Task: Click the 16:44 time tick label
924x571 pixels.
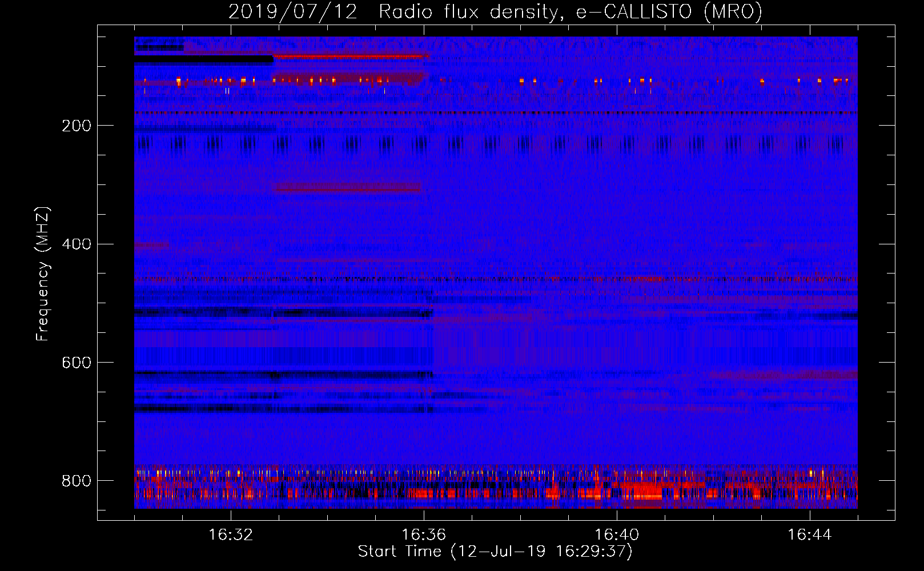Action: tap(810, 535)
